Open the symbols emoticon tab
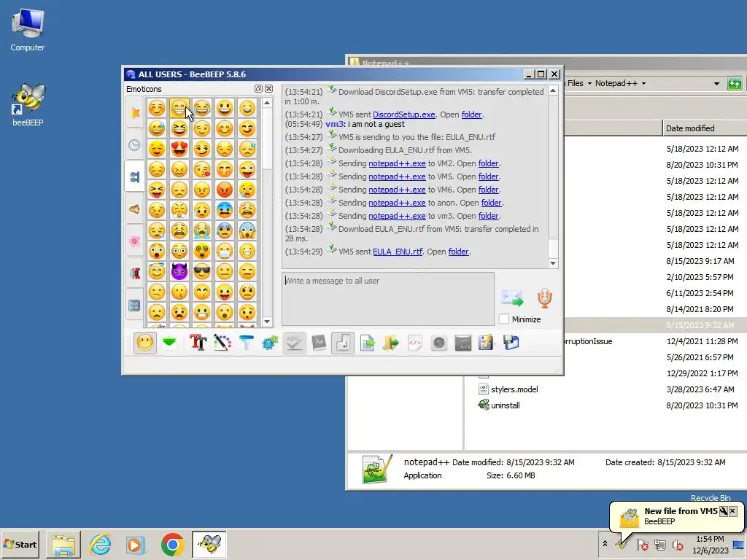Screen dimensions: 747x560 pos(135,306)
